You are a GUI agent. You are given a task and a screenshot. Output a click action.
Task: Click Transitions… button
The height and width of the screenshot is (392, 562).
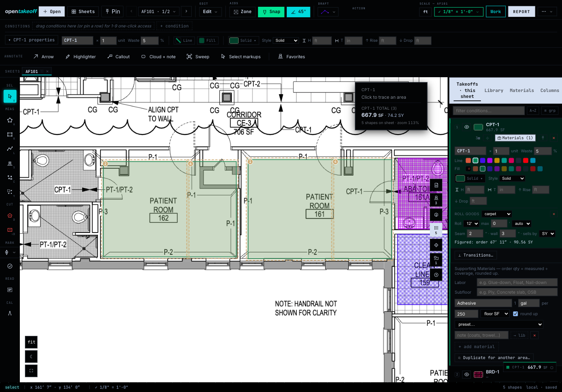tap(475, 255)
